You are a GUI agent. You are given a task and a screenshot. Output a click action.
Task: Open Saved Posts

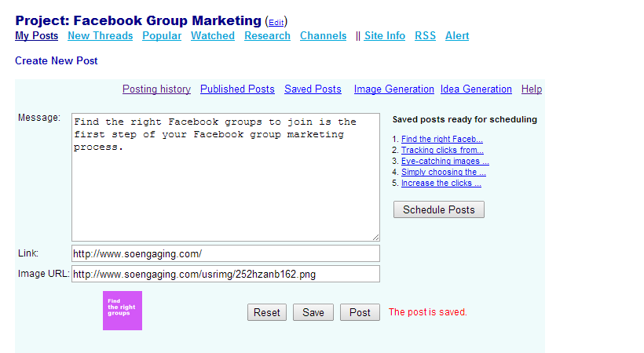[313, 89]
